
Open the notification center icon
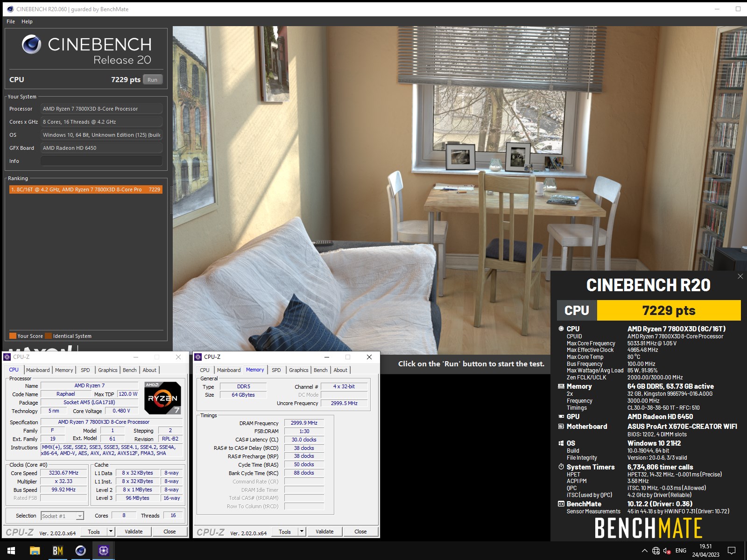[732, 551]
